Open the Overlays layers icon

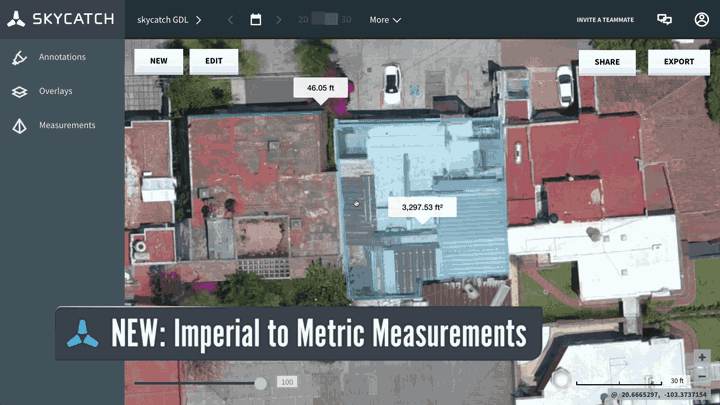[19, 92]
